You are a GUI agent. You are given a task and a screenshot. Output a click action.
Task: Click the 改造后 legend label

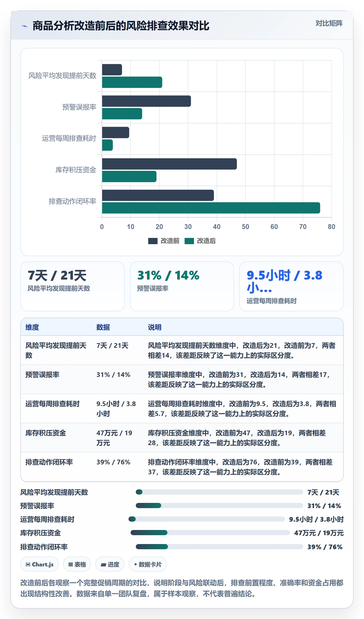click(x=206, y=241)
